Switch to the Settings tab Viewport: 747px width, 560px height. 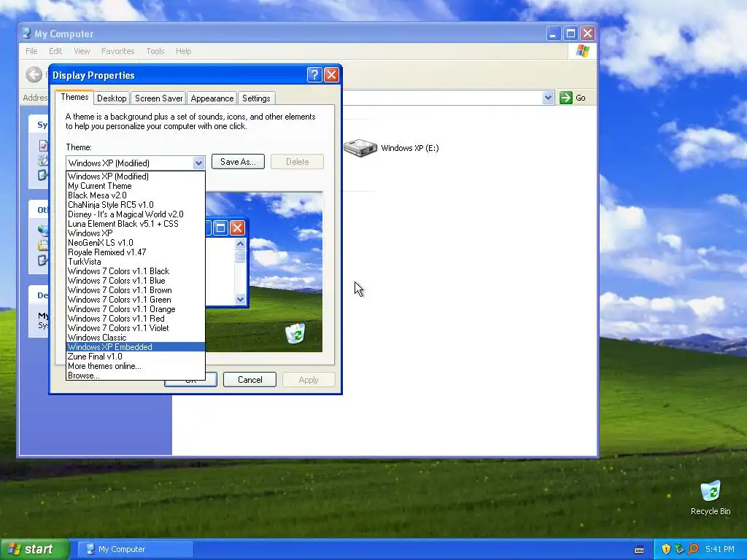(x=256, y=98)
